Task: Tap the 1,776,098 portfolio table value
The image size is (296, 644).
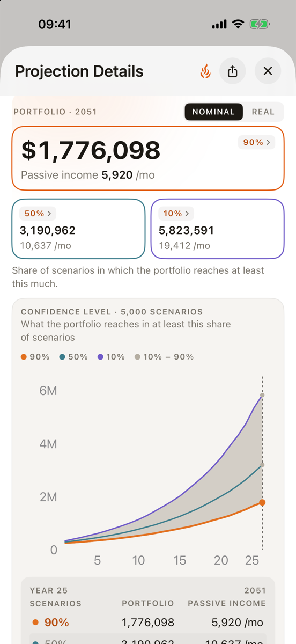Action: (x=148, y=623)
